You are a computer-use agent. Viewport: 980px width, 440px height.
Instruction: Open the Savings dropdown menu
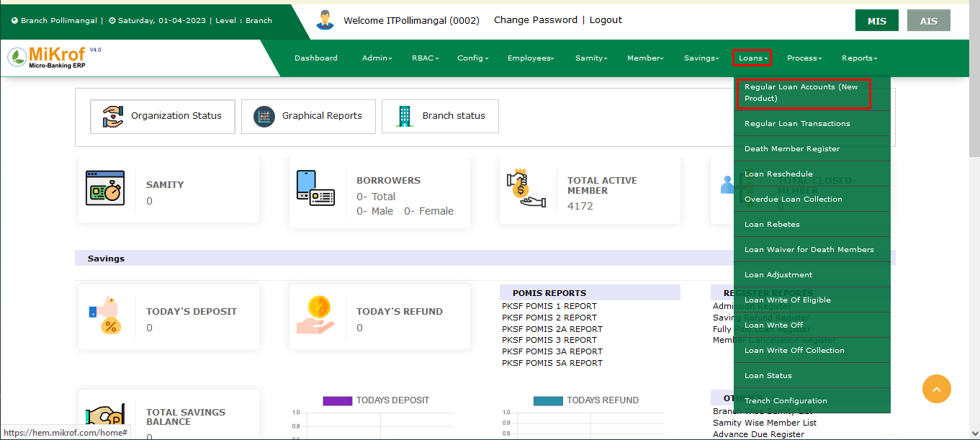click(x=701, y=58)
